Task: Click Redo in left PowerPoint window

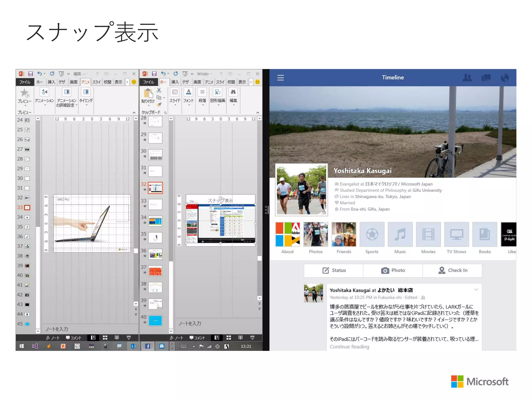Action: pyautogui.click(x=52, y=74)
